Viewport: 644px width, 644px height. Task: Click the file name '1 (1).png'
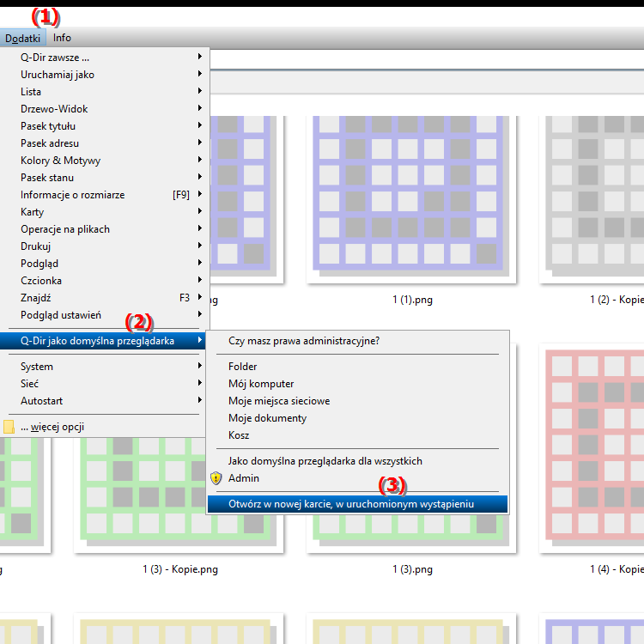tap(412, 300)
